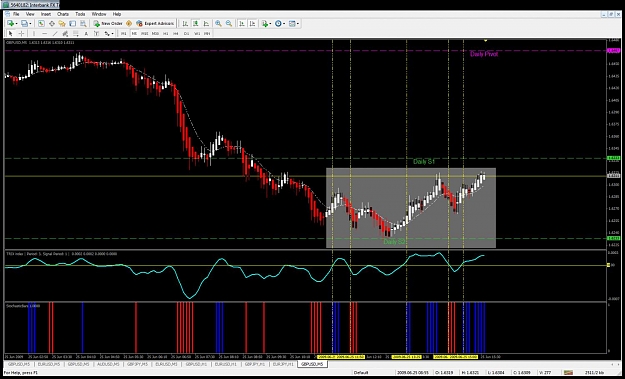The image size is (625, 379).
Task: Expand the Periods dropdown arrow
Action: point(284,24)
